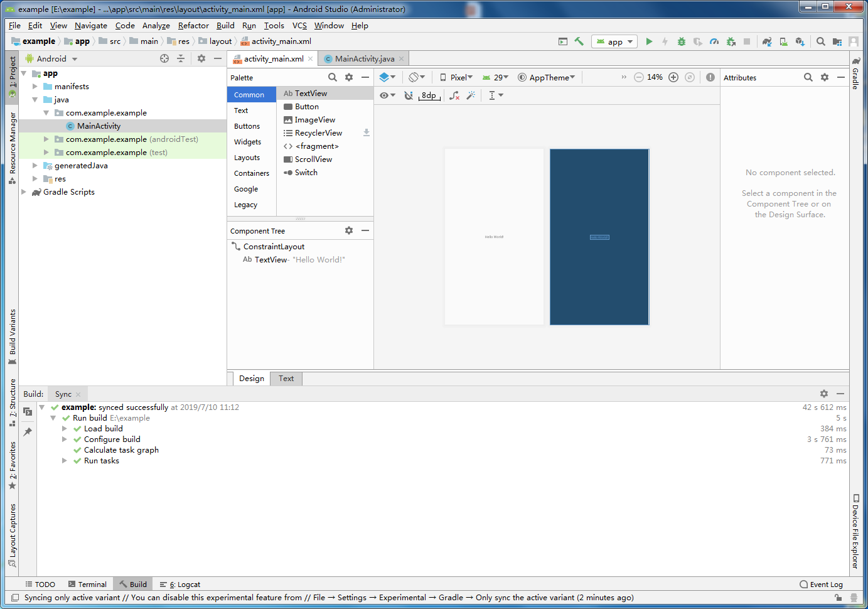Search the Palette with magnifier icon
868x609 pixels.
[333, 77]
